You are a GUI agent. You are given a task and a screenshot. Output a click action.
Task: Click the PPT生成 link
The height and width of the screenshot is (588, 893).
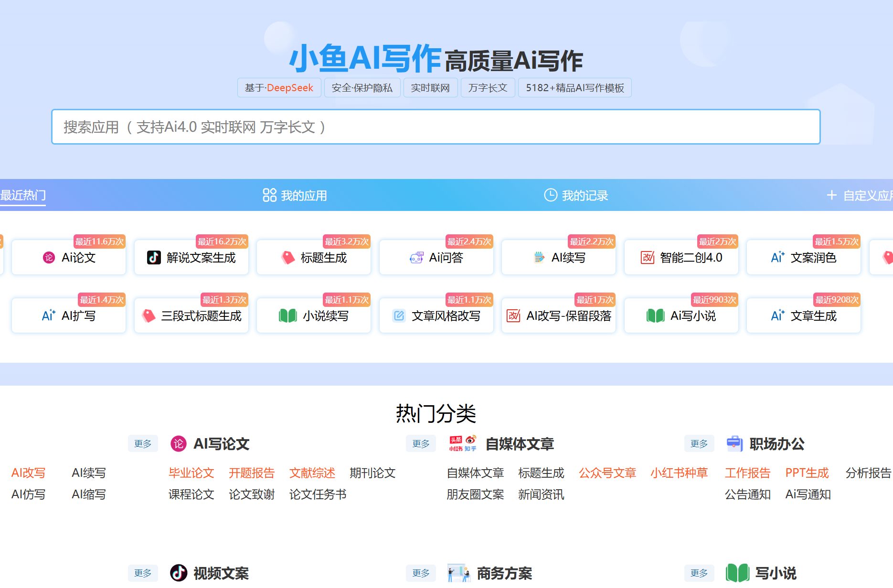(x=807, y=473)
